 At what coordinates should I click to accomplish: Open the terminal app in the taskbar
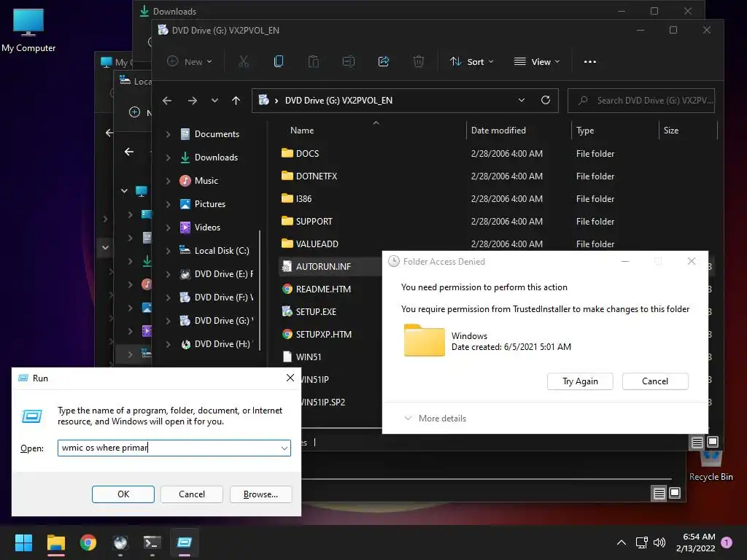[152, 542]
